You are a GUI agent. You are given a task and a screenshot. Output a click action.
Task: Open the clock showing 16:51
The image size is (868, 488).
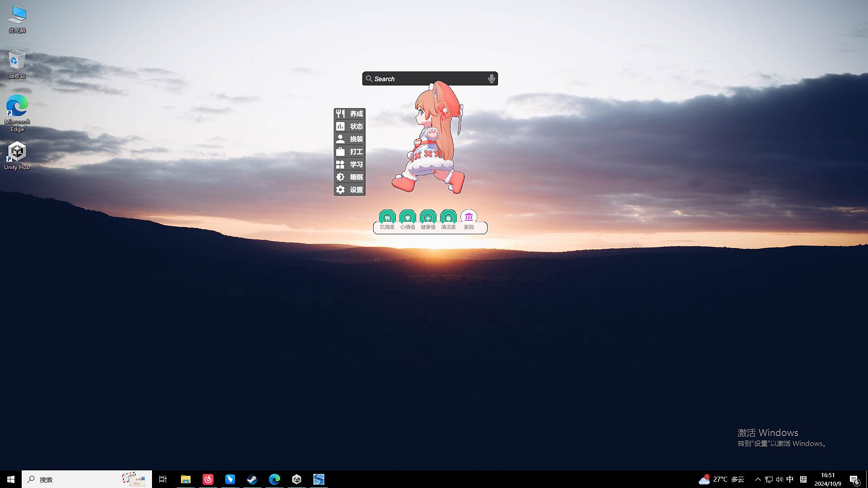tap(828, 479)
